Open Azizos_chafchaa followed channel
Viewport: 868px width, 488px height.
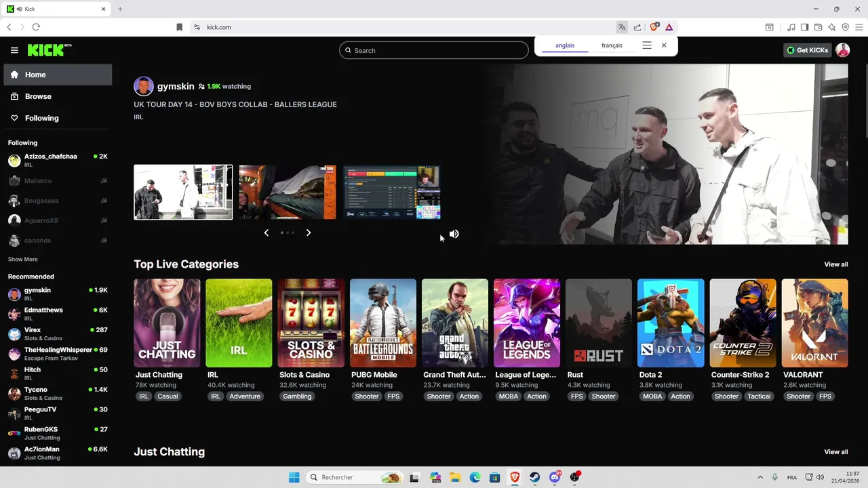click(x=58, y=161)
